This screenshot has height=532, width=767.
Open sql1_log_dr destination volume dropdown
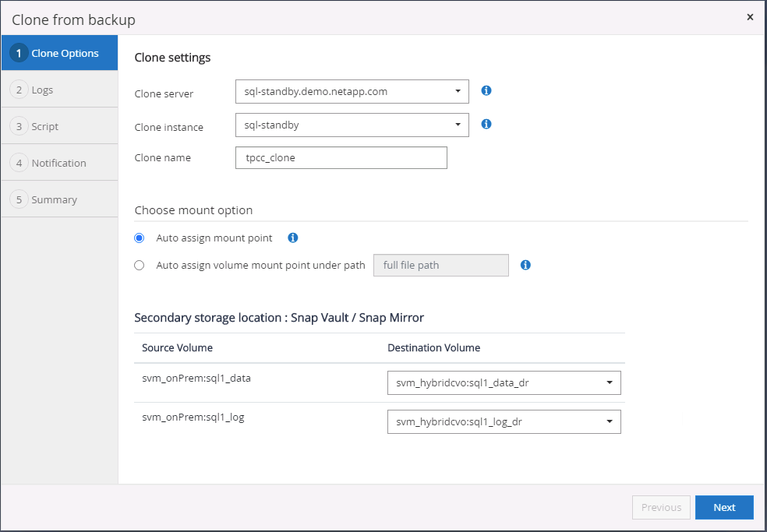coord(504,422)
